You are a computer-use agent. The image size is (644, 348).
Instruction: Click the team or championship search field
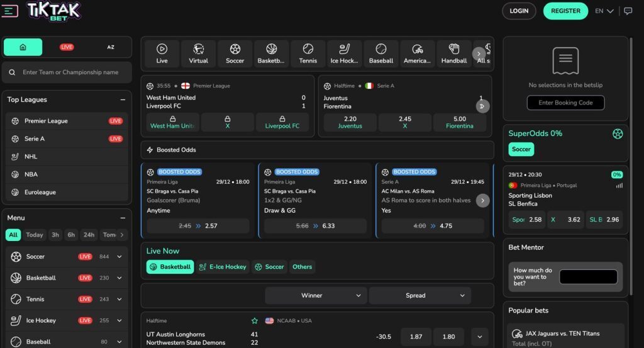tap(67, 72)
